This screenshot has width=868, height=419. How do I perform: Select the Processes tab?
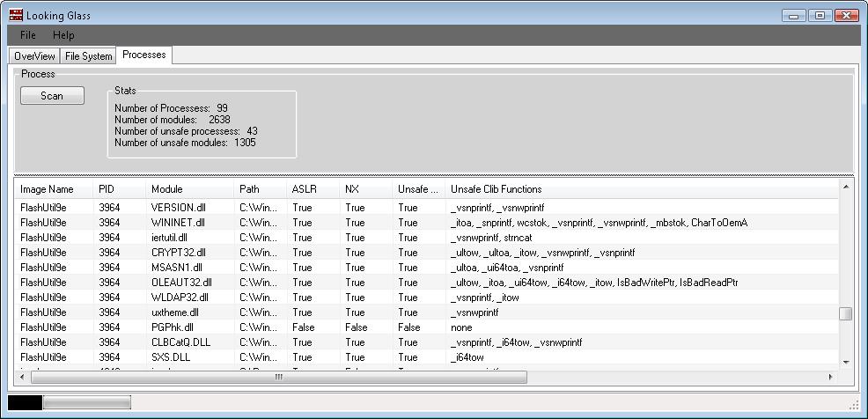(143, 55)
